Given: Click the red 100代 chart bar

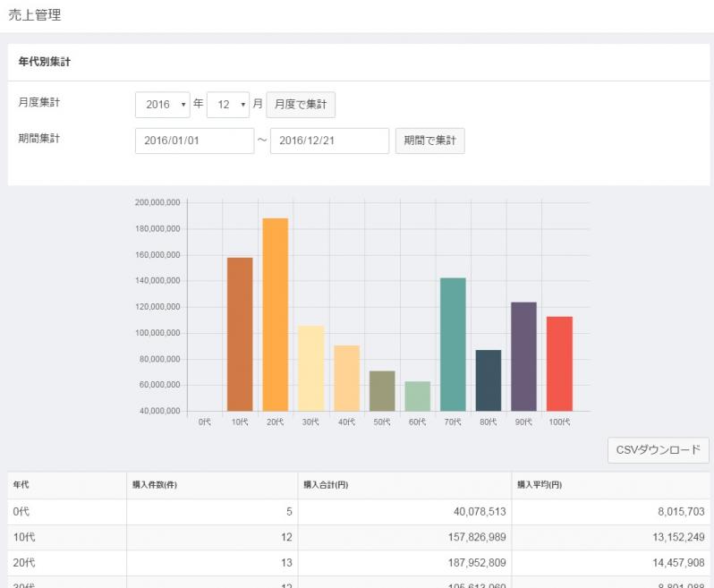Looking at the screenshot, I should click(559, 363).
